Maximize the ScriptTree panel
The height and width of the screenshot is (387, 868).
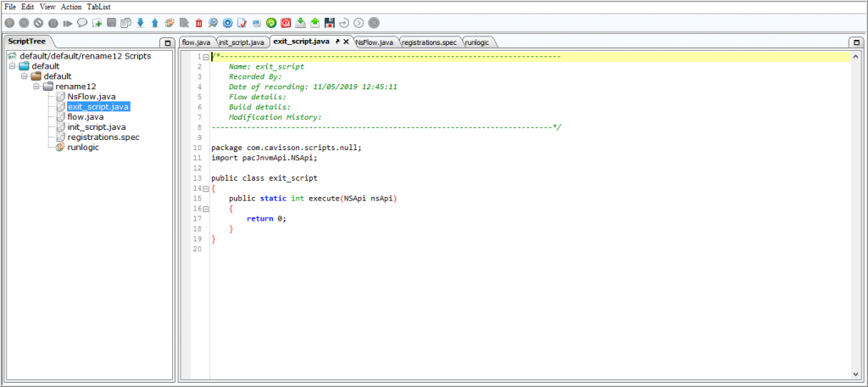(x=167, y=42)
